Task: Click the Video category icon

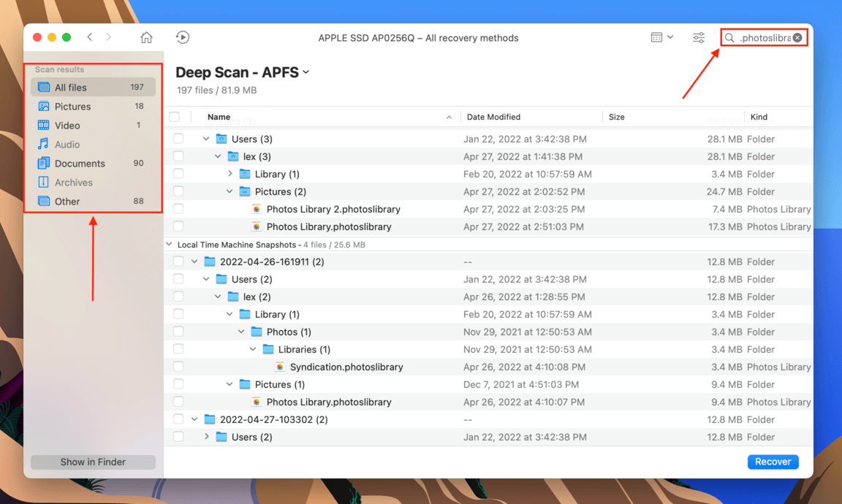Action: (44, 125)
